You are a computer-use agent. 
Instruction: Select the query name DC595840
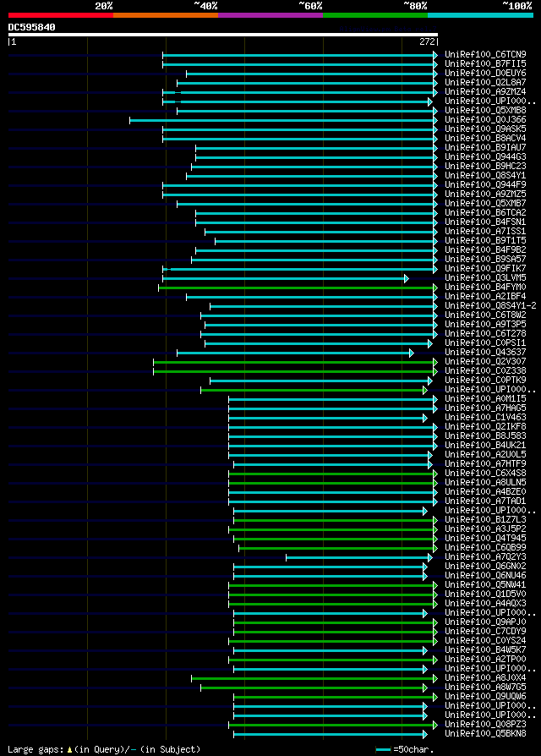coord(32,27)
